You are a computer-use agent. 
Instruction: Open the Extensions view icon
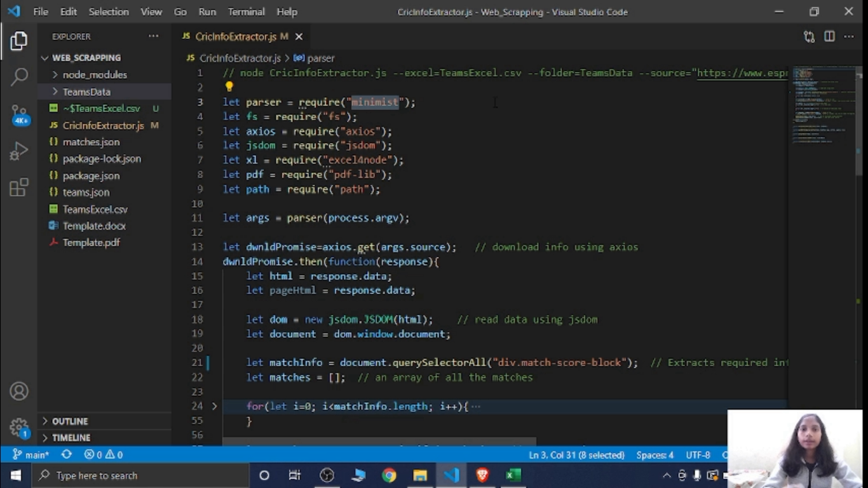[x=19, y=187]
